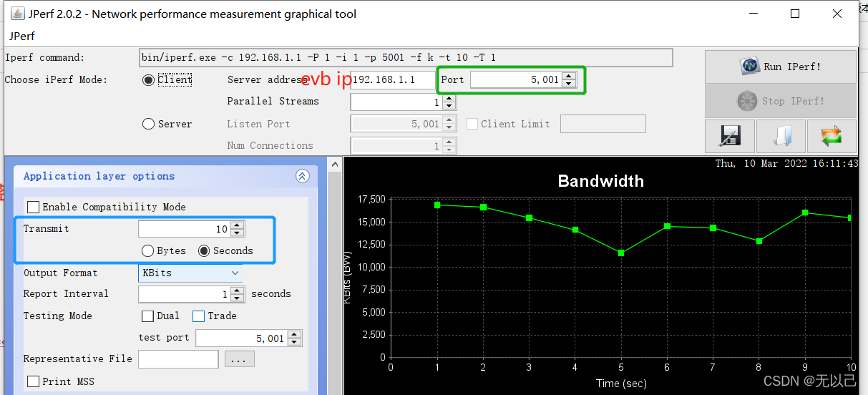Open the Output Format KBits dropdown
Screen dimensions: 868x395
tap(190, 273)
